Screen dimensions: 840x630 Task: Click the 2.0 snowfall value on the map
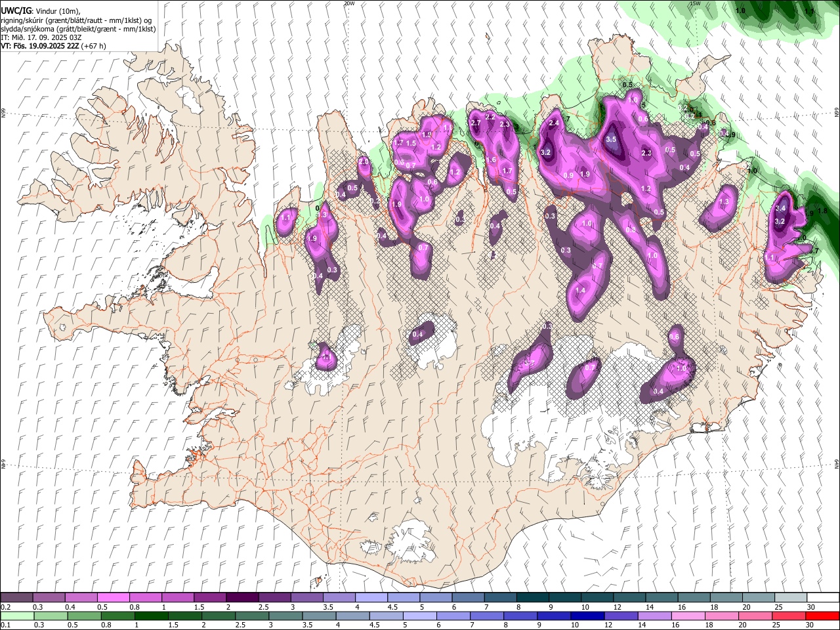(364, 161)
